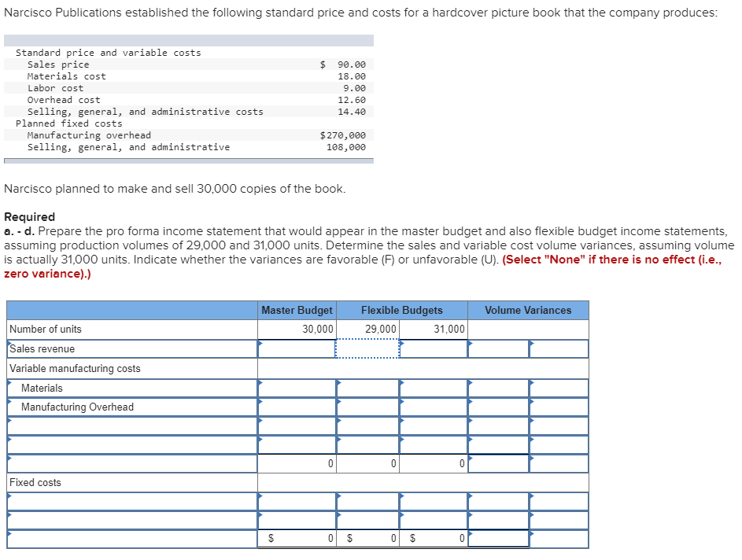Screen dimensions: 742x560
Task: Click the Planned fixed costs heading
Action: (68, 123)
